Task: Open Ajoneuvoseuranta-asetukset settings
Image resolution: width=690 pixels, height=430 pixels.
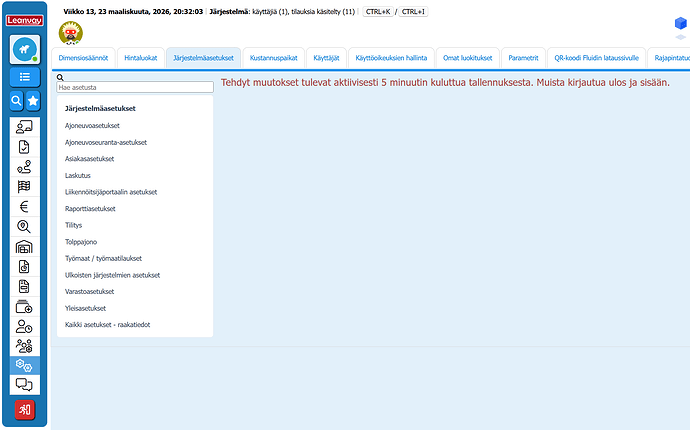Action: pos(106,142)
